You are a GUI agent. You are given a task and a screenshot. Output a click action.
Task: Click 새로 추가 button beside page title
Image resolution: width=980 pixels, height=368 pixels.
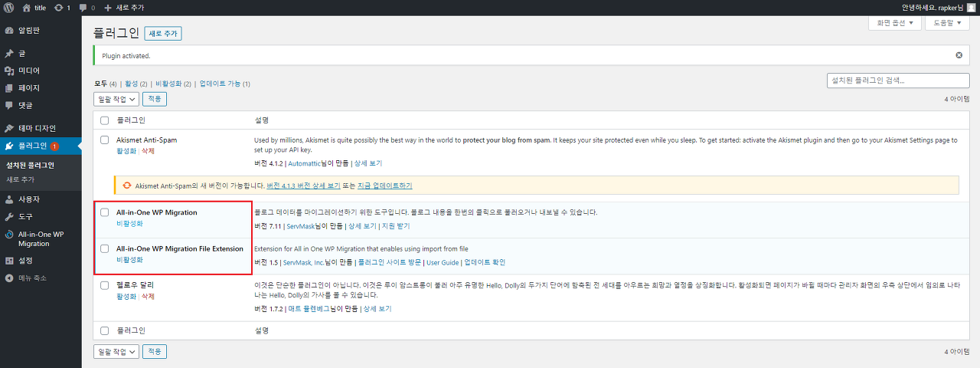click(x=162, y=34)
